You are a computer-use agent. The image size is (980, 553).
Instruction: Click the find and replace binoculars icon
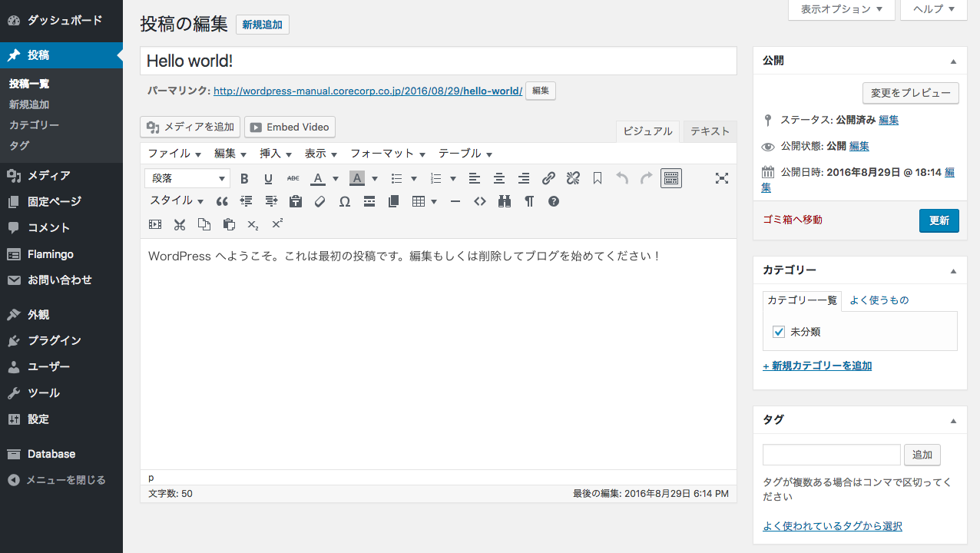tap(505, 202)
